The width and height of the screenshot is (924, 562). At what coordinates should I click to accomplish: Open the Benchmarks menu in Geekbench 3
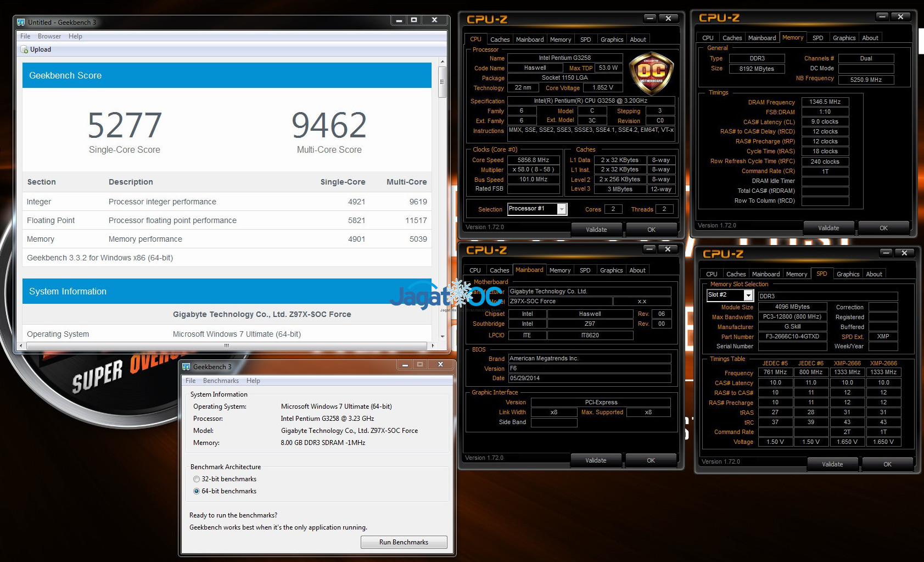coord(221,381)
